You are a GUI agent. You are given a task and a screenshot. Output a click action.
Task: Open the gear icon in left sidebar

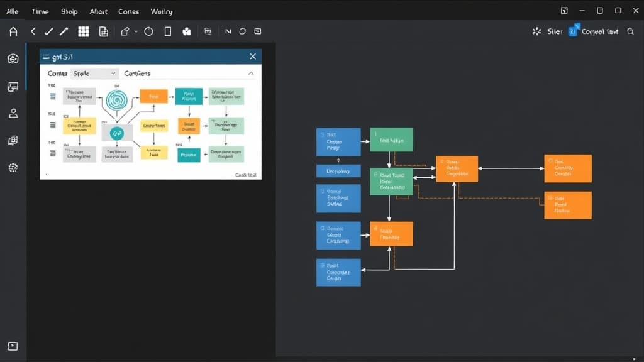point(13,168)
